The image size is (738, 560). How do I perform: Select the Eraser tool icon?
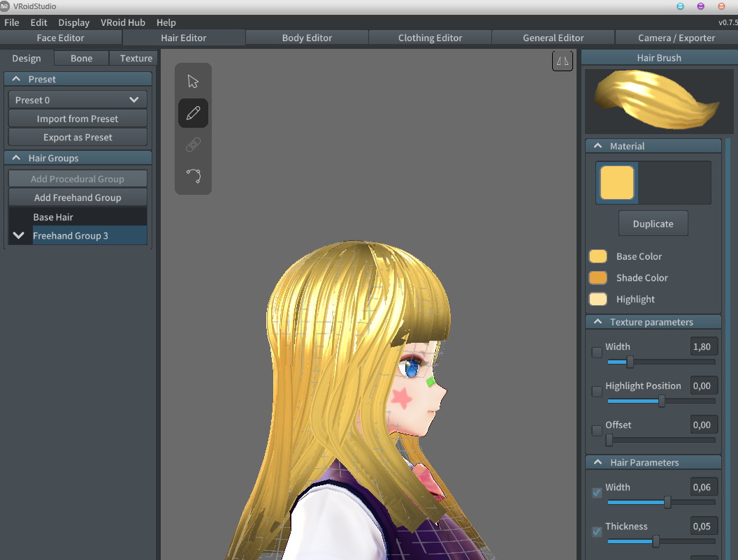pyautogui.click(x=193, y=145)
